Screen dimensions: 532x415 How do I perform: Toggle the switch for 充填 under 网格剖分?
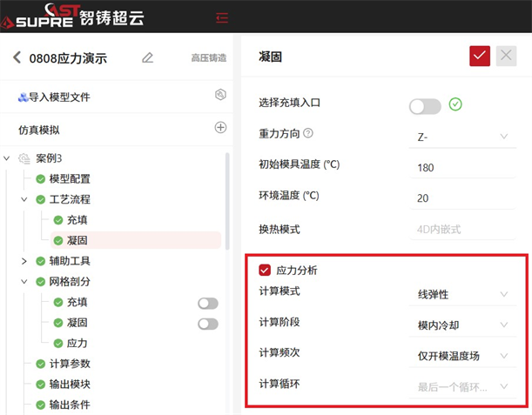(x=208, y=304)
